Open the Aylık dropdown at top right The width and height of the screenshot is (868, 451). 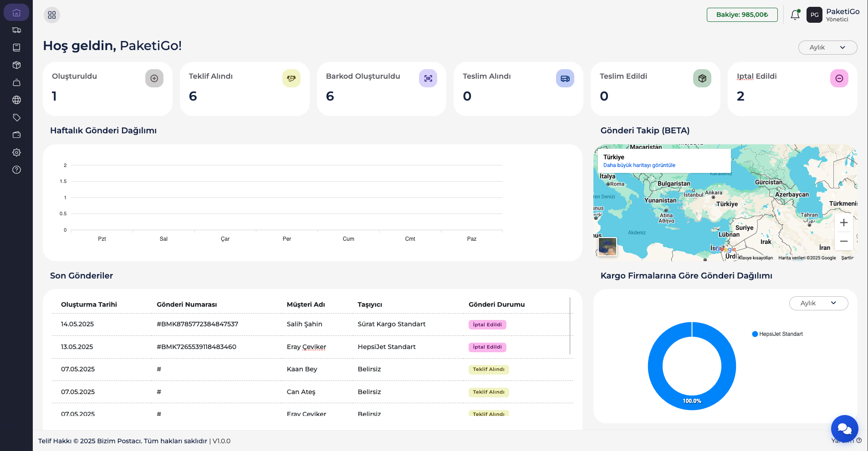pyautogui.click(x=827, y=47)
